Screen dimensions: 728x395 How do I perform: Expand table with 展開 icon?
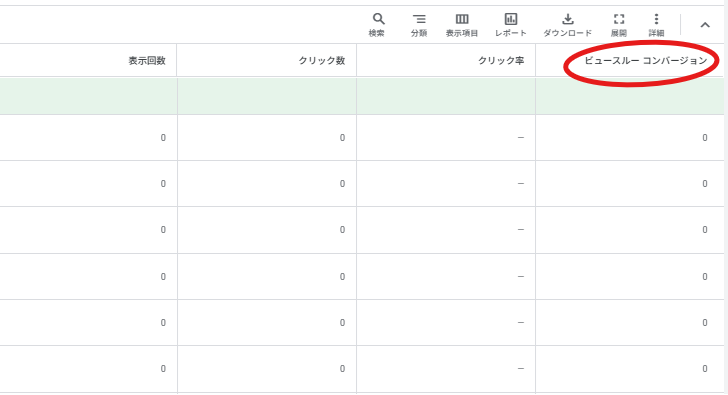click(619, 25)
